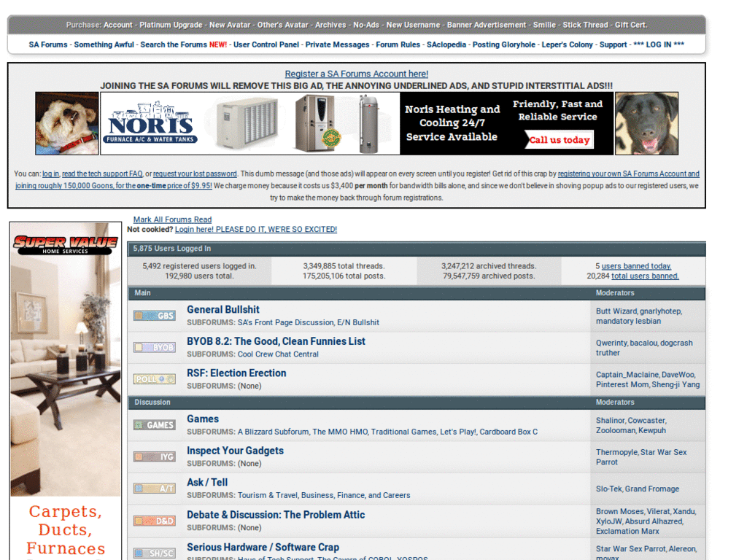View users banned today list
This screenshot has height=560, width=747.
(636, 266)
